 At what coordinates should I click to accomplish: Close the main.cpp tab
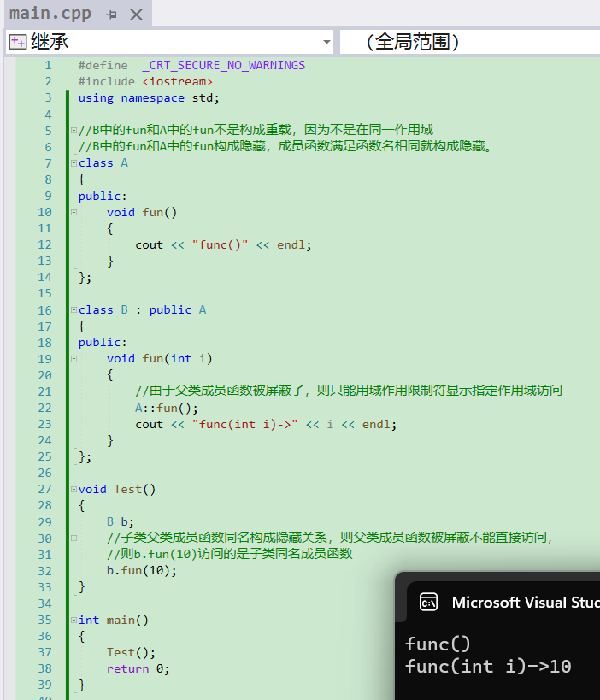pos(136,15)
